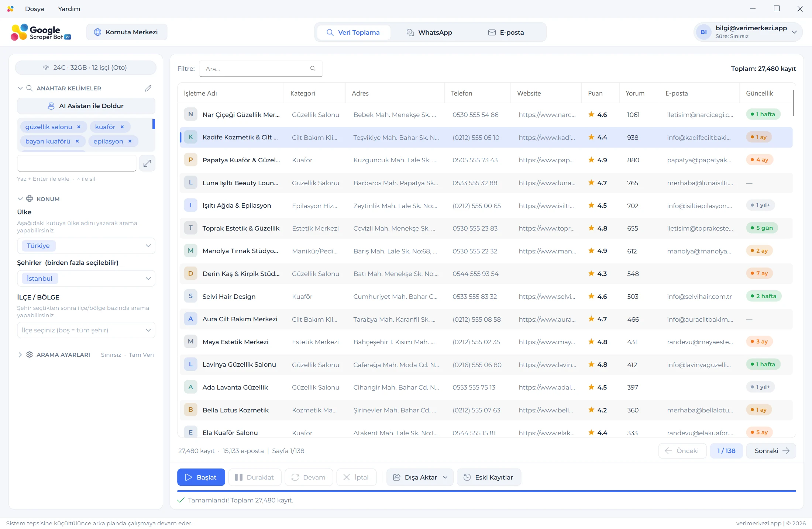The height and width of the screenshot is (529, 812).
Task: Click the Devam resume button
Action: click(309, 477)
